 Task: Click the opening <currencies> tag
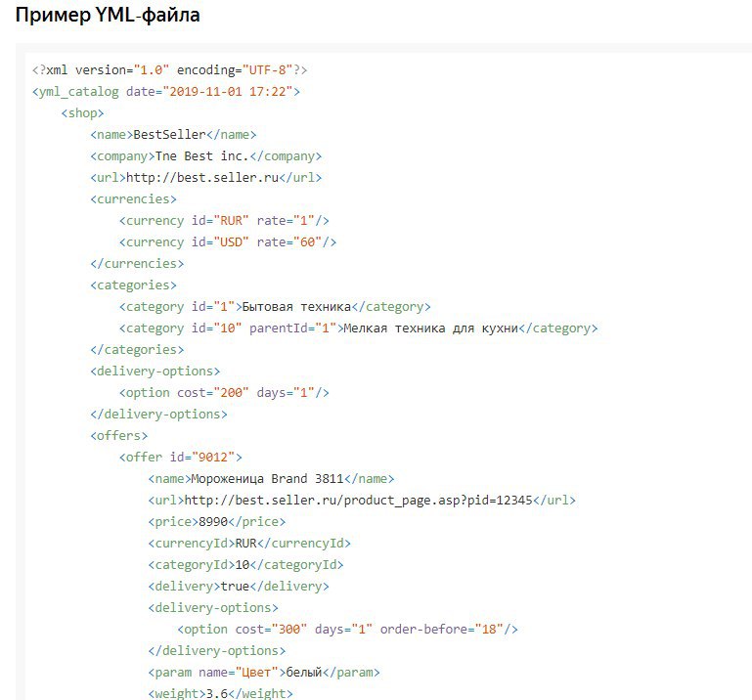[133, 199]
